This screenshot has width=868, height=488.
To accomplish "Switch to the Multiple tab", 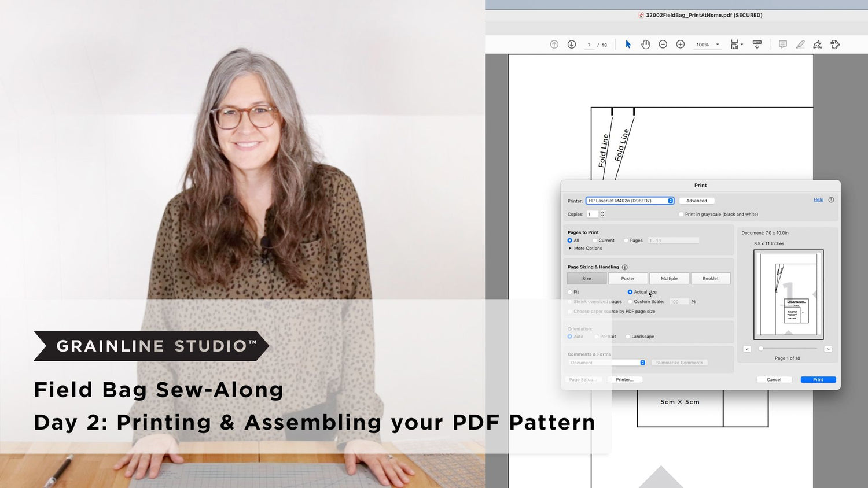I will [669, 279].
